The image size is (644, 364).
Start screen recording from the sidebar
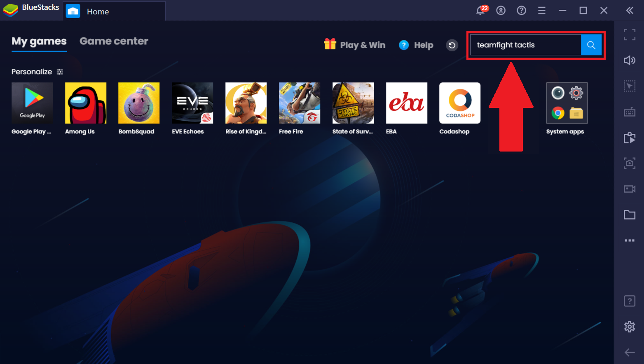click(630, 189)
